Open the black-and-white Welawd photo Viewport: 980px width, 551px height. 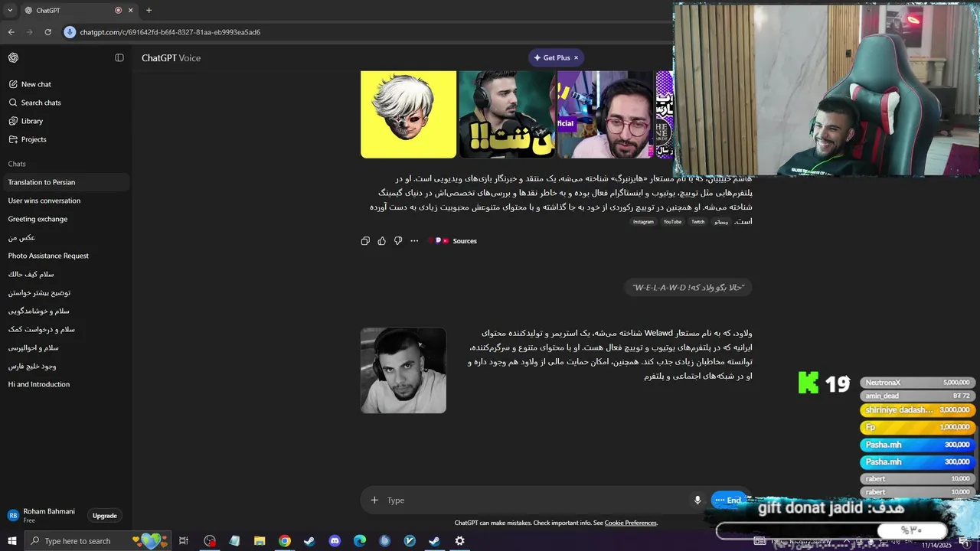point(403,370)
